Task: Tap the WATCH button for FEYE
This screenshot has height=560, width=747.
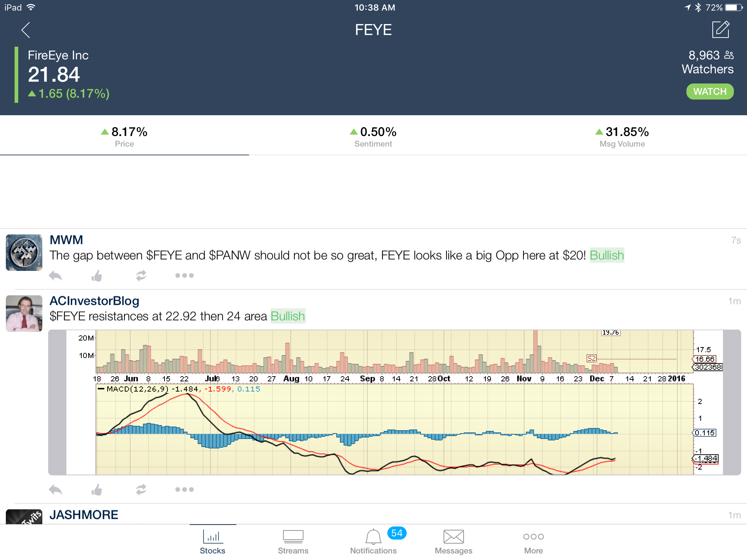Action: click(x=710, y=92)
